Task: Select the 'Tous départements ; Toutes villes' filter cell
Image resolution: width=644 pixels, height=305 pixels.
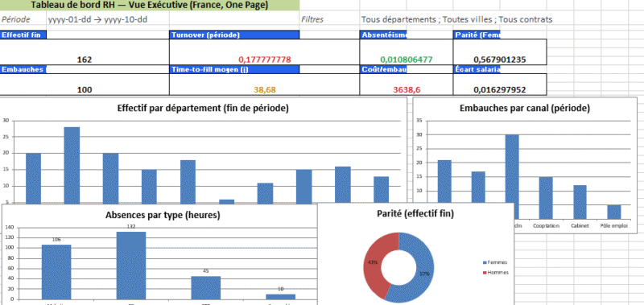Action: click(456, 19)
